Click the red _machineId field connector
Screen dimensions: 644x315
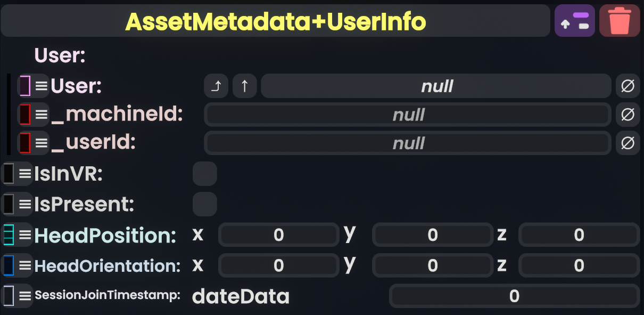pyautogui.click(x=24, y=114)
